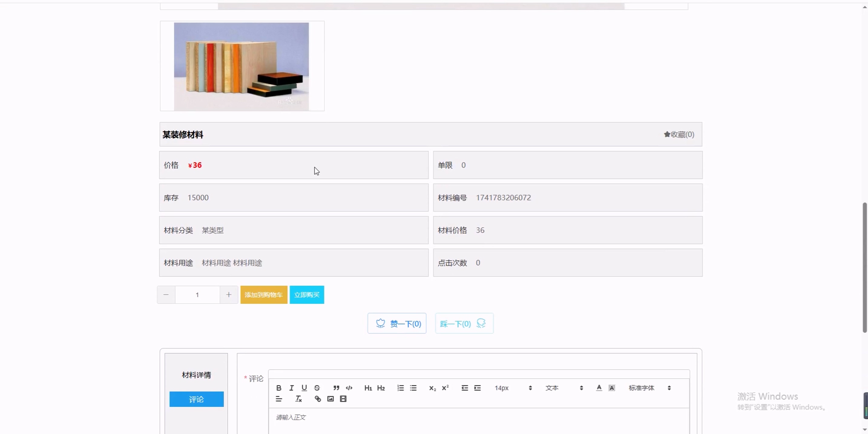Screen dimensions: 868x434
Task: Click the clear formatting icon
Action: click(x=298, y=399)
